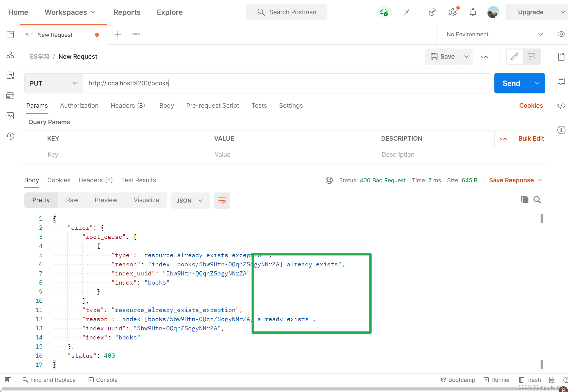The width and height of the screenshot is (568, 392).
Task: Copy the response body to clipboard
Action: coord(525,200)
